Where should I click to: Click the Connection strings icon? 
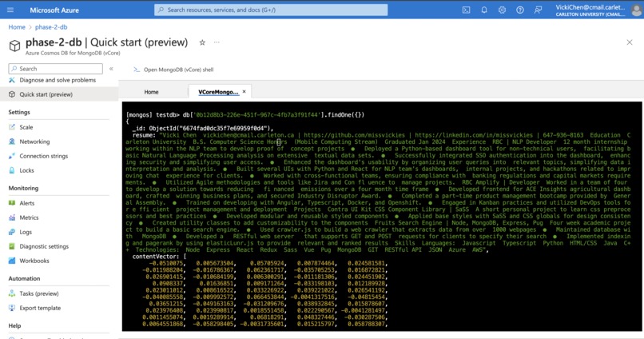pyautogui.click(x=12, y=156)
